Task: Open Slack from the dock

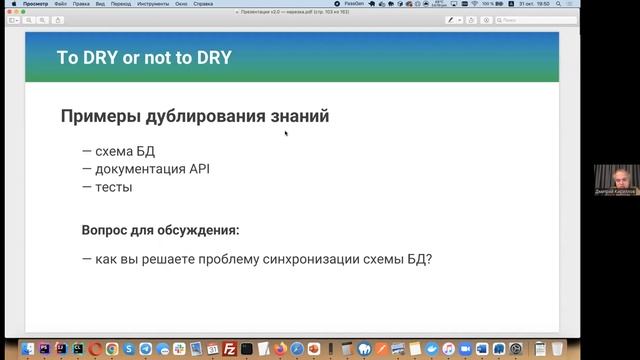Action: pyautogui.click(x=179, y=349)
